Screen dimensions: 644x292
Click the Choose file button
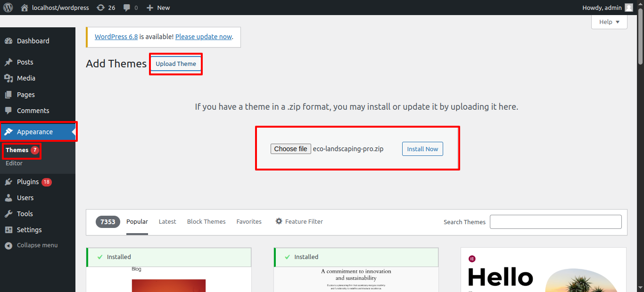pos(291,149)
